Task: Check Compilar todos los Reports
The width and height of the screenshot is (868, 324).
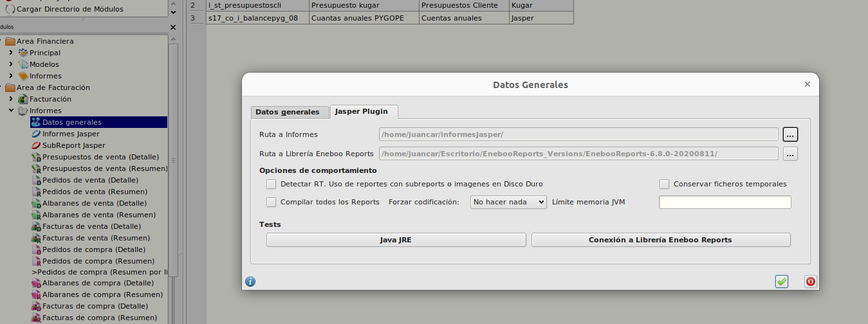Action: 271,202
